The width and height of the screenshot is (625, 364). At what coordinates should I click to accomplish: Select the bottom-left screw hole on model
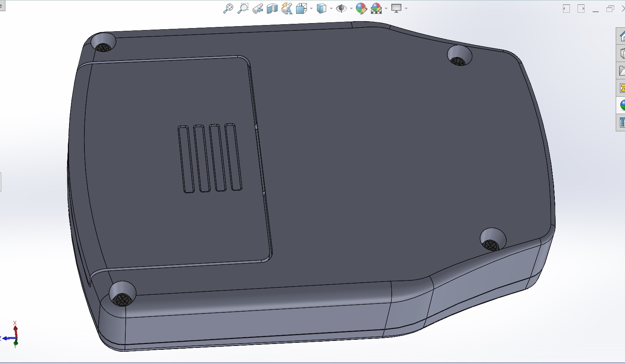(x=123, y=294)
